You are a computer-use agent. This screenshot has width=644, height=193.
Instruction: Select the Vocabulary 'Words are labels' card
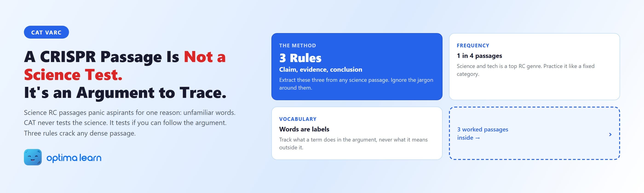[357, 133]
